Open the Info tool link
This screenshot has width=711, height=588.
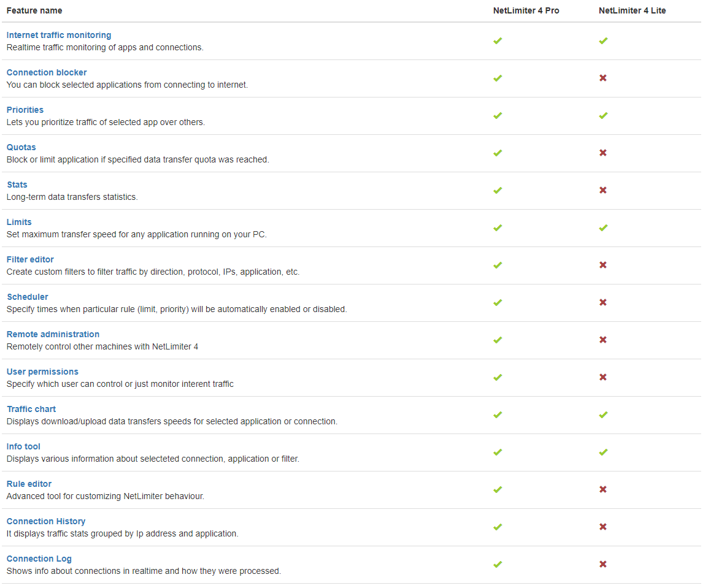tap(23, 446)
